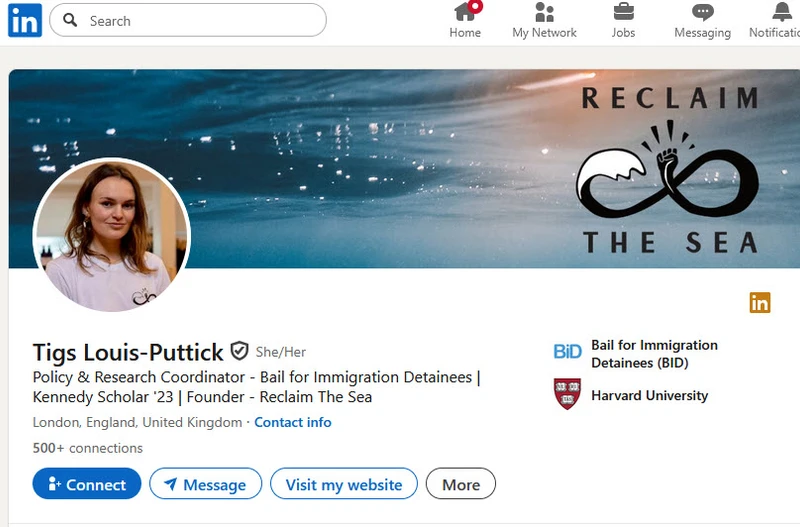
Task: Click into the Search input field
Action: point(200,20)
